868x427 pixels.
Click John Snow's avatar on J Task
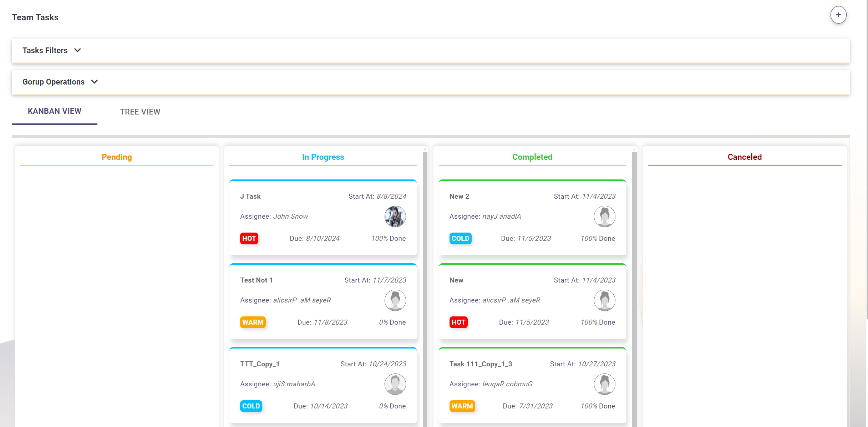coord(395,217)
